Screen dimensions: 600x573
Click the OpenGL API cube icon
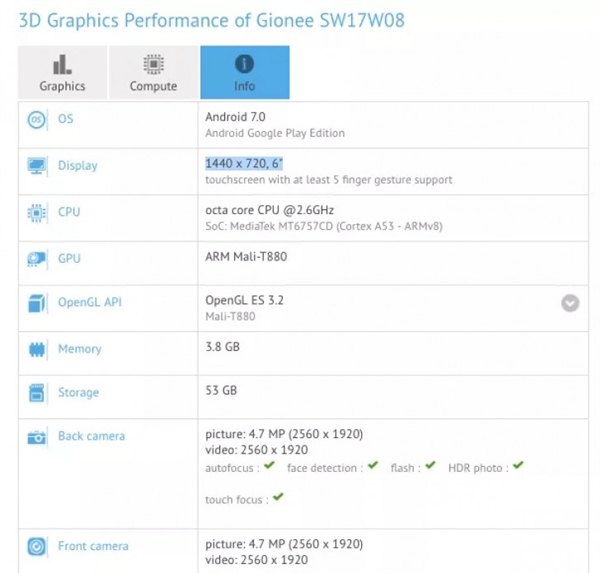pyautogui.click(x=37, y=302)
